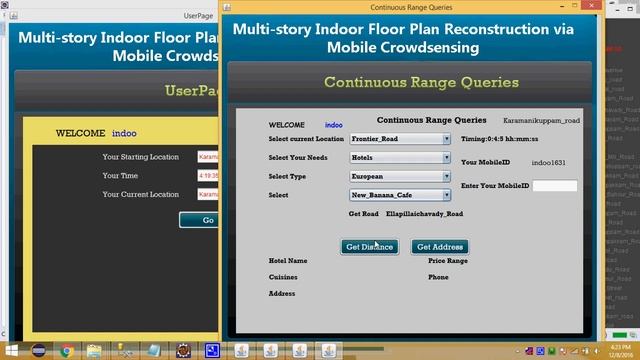Click Your Current Location field in UserPage

point(208,194)
